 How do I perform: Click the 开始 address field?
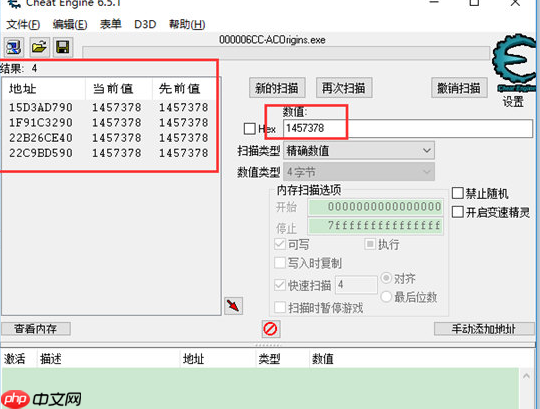375,207
